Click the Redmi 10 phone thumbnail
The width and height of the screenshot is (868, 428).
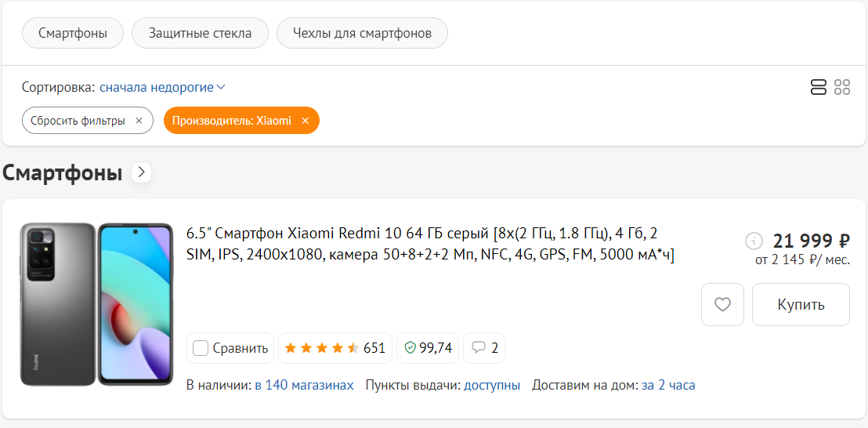96,304
